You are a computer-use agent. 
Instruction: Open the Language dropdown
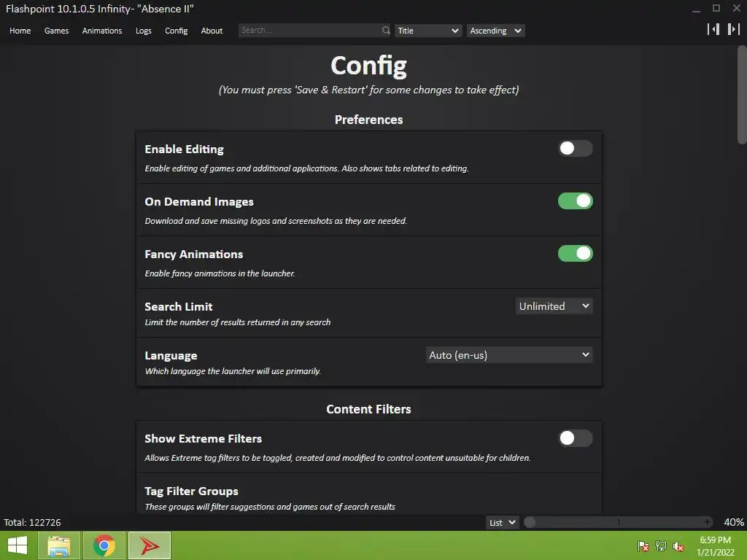pyautogui.click(x=509, y=355)
